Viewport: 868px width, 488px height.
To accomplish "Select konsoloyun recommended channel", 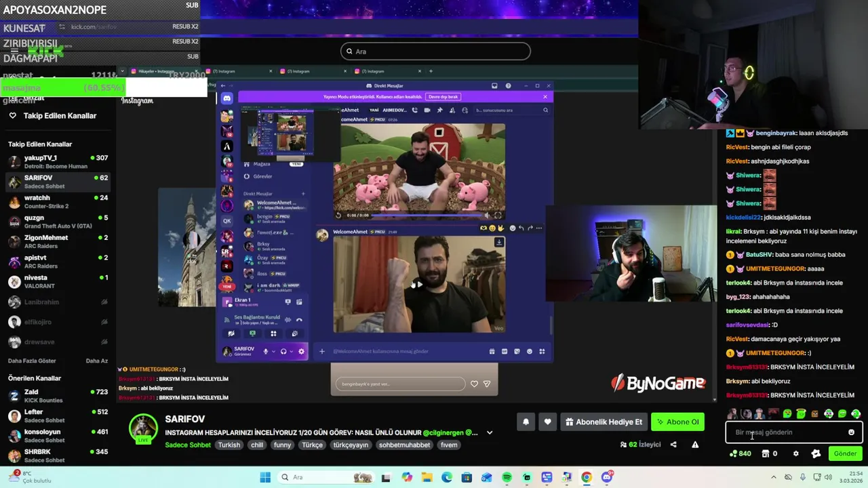I will [x=58, y=436].
